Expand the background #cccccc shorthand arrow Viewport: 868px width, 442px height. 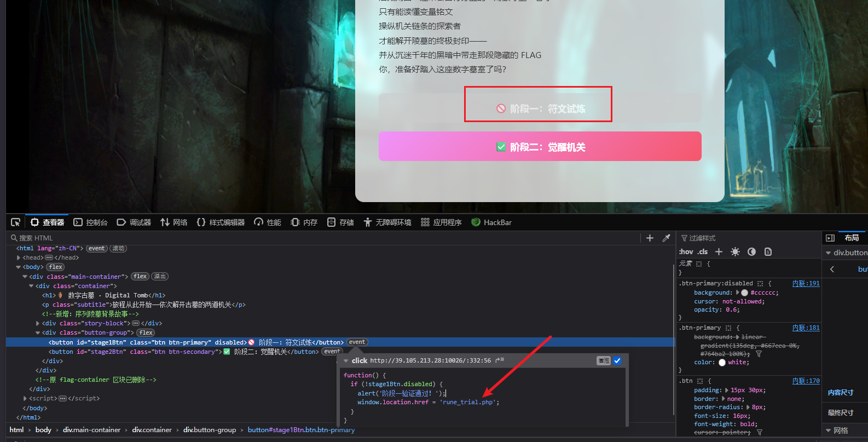737,292
